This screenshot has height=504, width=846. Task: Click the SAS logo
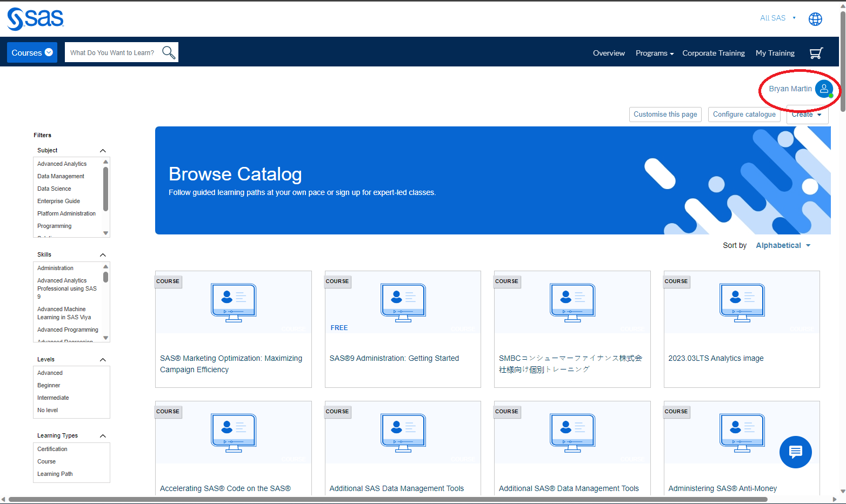pos(34,18)
